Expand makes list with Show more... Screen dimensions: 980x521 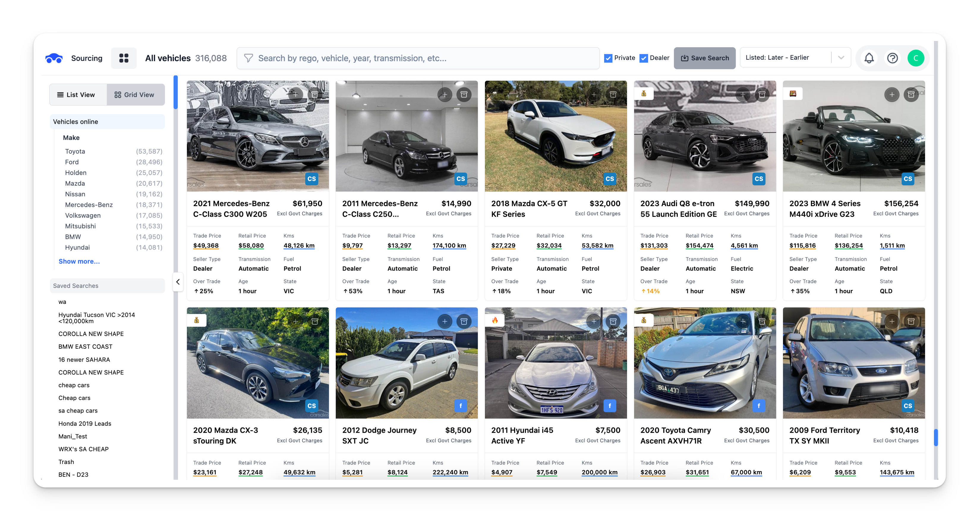point(79,261)
